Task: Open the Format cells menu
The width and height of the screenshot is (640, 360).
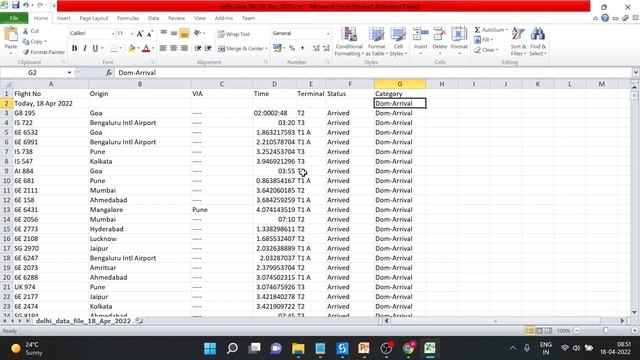Action: pyautogui.click(x=459, y=41)
